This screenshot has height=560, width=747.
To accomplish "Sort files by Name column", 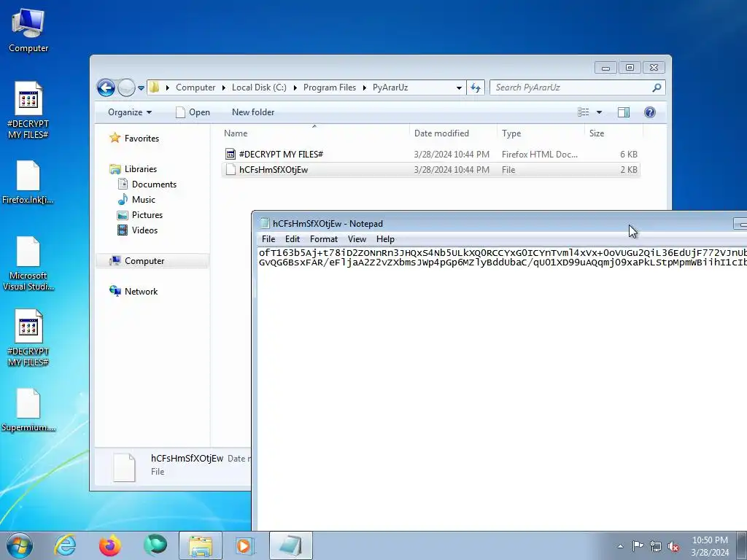I will pos(315,133).
